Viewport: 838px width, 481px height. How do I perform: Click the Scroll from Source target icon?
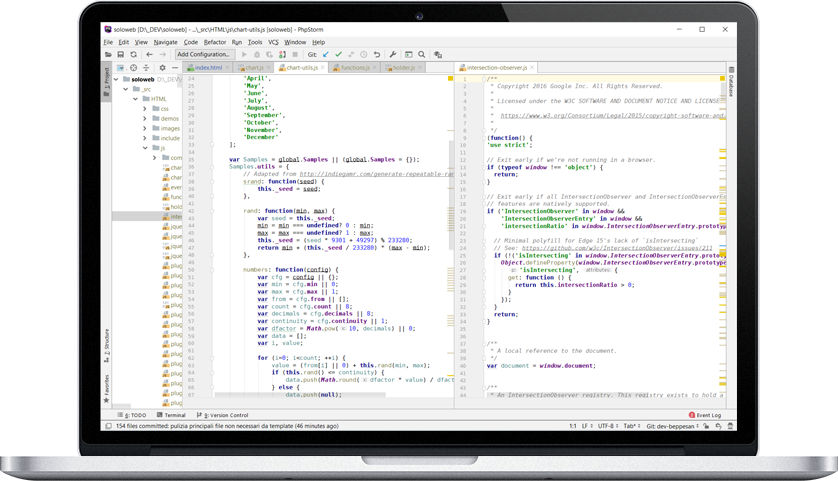pos(134,68)
